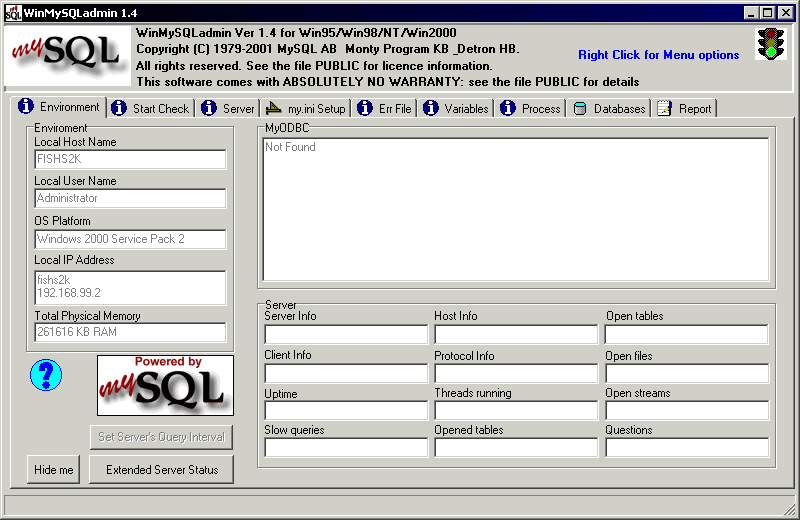This screenshot has height=520, width=800.
Task: Click the Threads running field
Action: [x=516, y=410]
